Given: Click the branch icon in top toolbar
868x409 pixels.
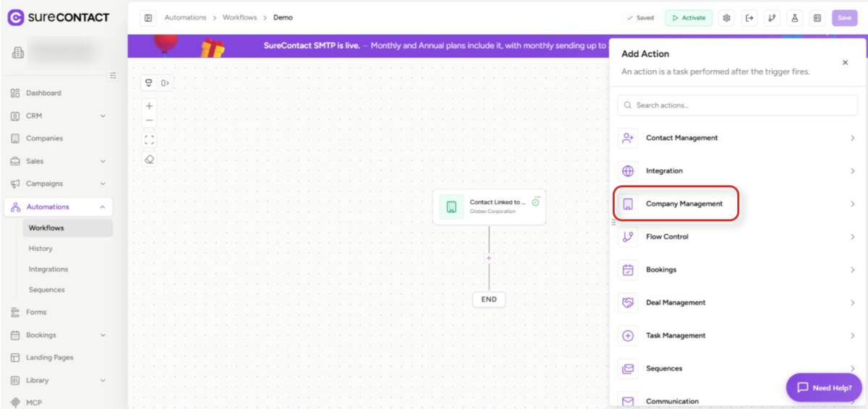Looking at the screenshot, I should tap(772, 18).
